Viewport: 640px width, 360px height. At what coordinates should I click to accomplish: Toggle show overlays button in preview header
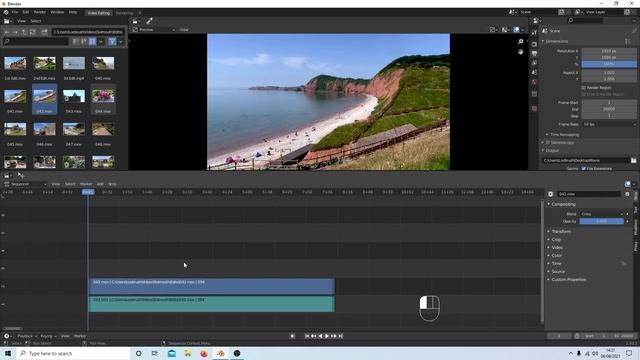(516, 30)
